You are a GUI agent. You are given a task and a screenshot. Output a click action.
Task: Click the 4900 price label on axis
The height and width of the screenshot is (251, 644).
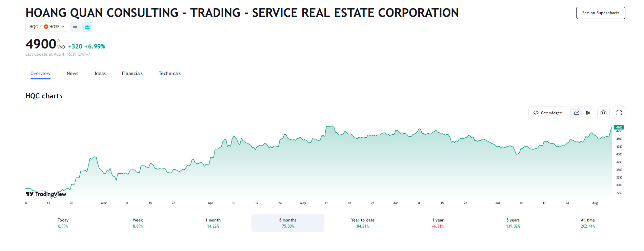[x=619, y=128]
